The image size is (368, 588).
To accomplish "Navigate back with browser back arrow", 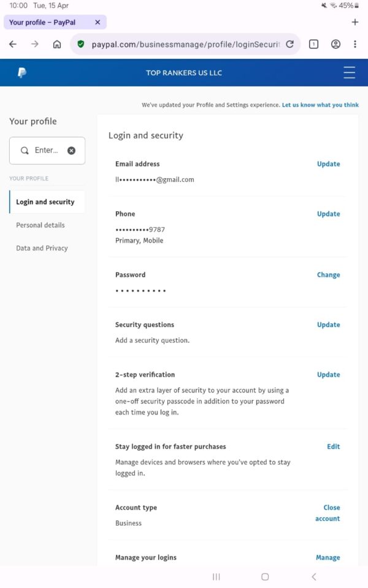I will (x=13, y=44).
